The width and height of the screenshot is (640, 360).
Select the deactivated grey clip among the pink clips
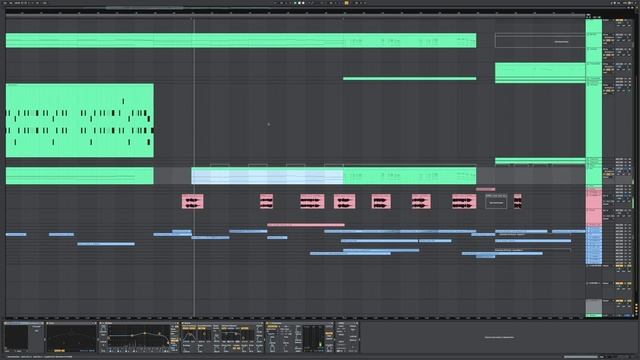(x=496, y=202)
